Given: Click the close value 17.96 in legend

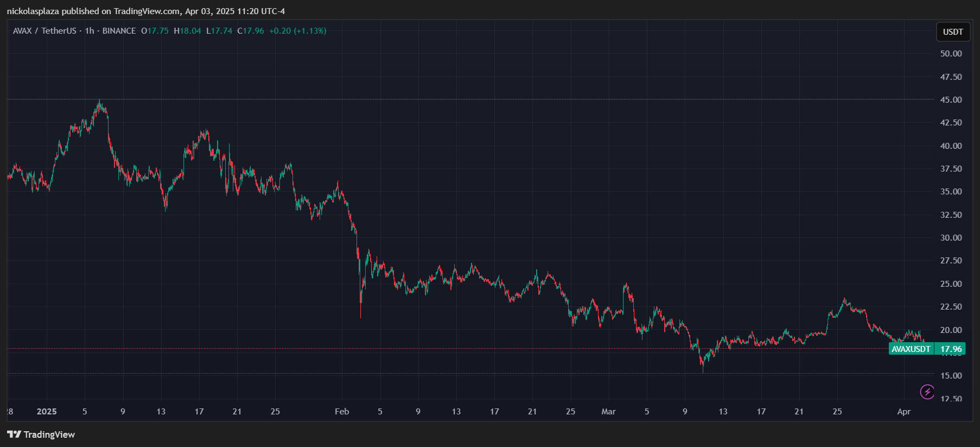Looking at the screenshot, I should [253, 31].
